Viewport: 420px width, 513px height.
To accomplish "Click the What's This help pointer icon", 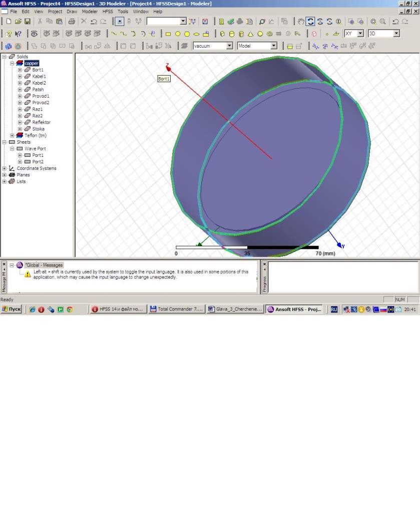I will tap(19, 34).
